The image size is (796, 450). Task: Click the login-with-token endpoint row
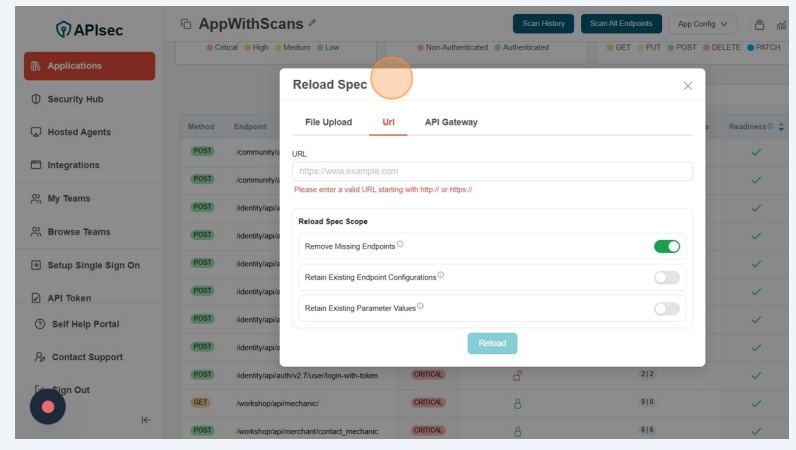(x=307, y=375)
